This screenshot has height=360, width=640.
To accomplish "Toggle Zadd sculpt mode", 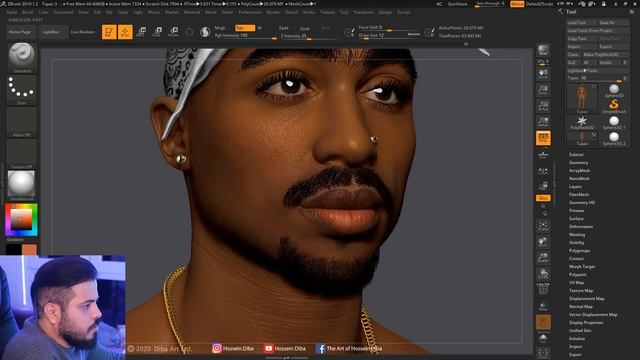I will point(283,28).
